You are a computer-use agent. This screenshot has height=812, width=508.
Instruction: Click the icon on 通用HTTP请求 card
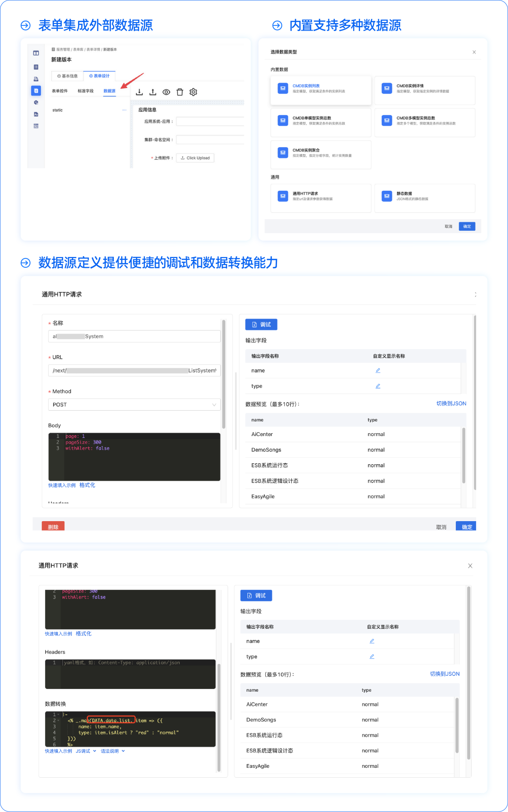coord(283,196)
